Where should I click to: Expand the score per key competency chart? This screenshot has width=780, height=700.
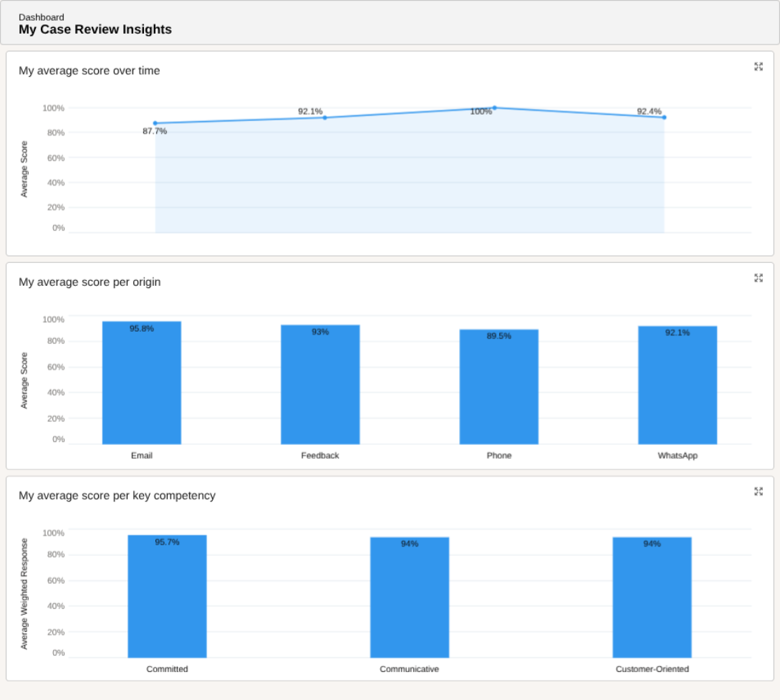coord(759,492)
